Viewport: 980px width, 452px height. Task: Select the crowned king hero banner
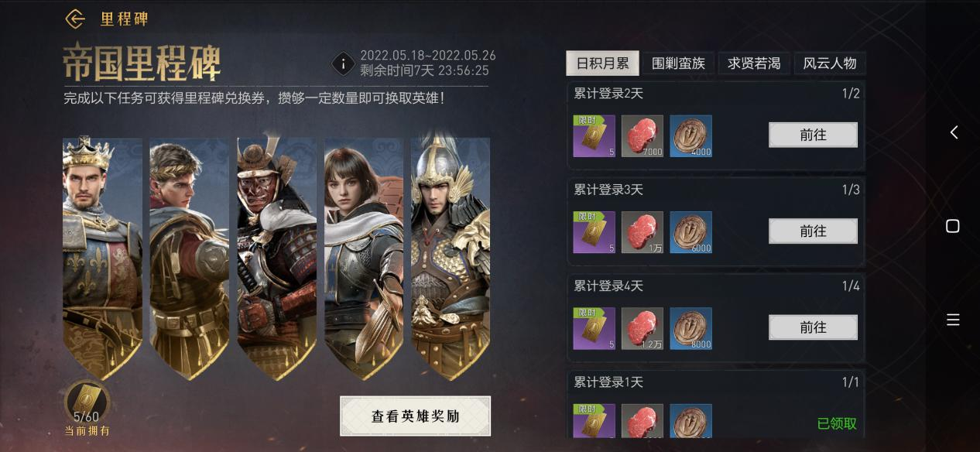[102, 255]
